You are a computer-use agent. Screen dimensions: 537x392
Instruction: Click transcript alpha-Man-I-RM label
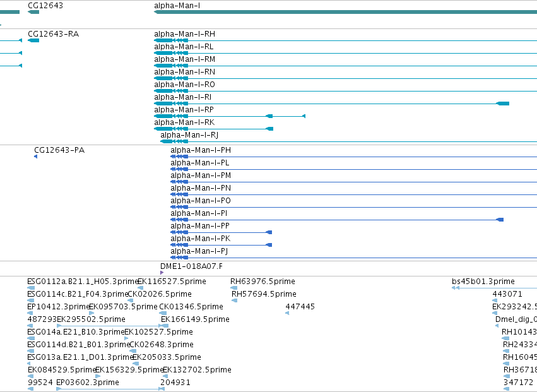coord(185,59)
